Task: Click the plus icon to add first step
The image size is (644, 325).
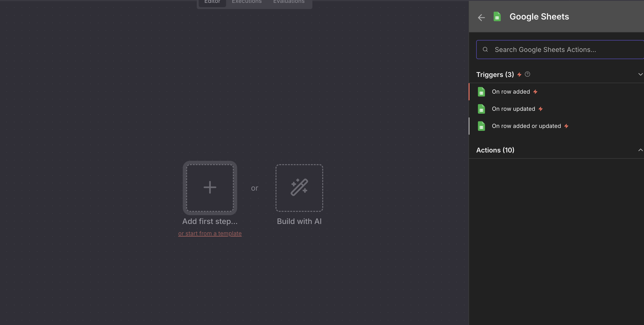Action: pos(210,188)
